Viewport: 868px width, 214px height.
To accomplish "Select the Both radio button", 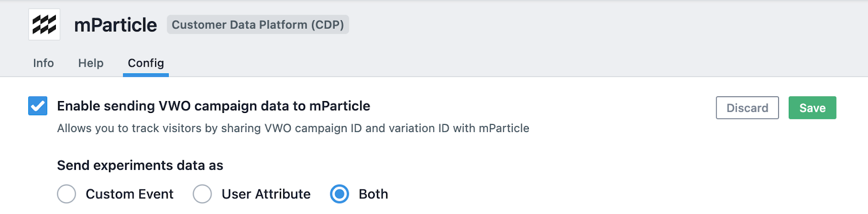I will 340,194.
